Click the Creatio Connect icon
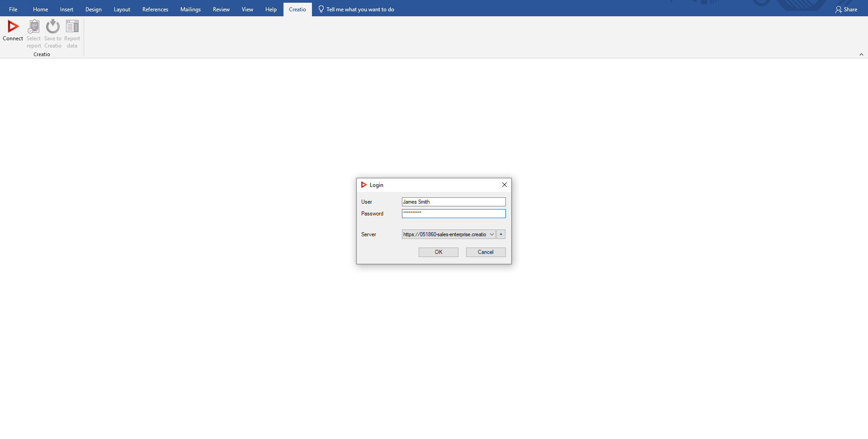 click(13, 27)
